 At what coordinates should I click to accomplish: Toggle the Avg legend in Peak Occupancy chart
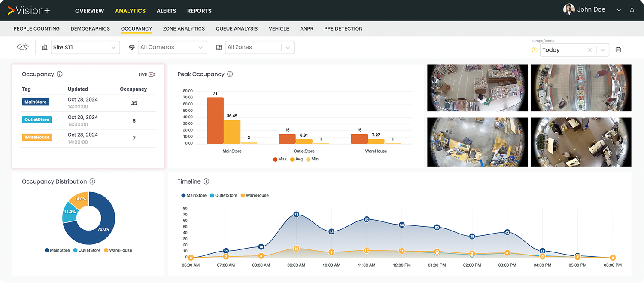click(x=297, y=159)
